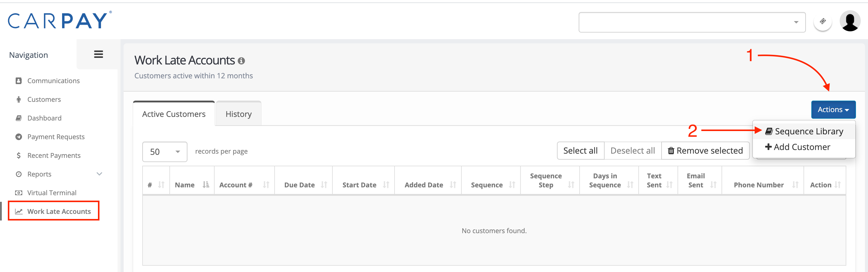The width and height of the screenshot is (868, 272).
Task: Click the Remove selected button
Action: click(x=705, y=151)
